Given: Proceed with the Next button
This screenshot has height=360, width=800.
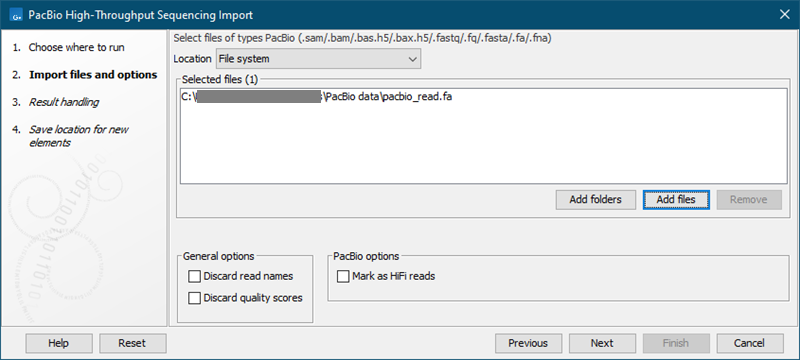Looking at the screenshot, I should pos(602,343).
